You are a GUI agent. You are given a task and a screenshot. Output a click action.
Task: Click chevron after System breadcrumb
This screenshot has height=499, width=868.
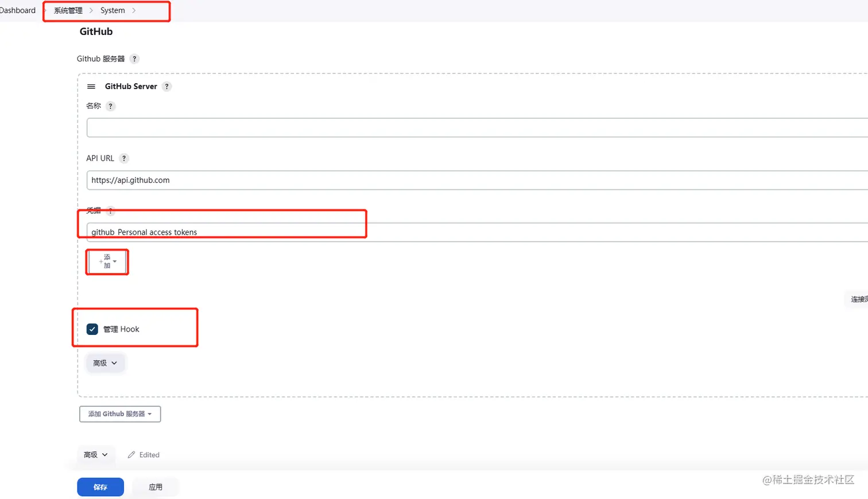click(134, 10)
